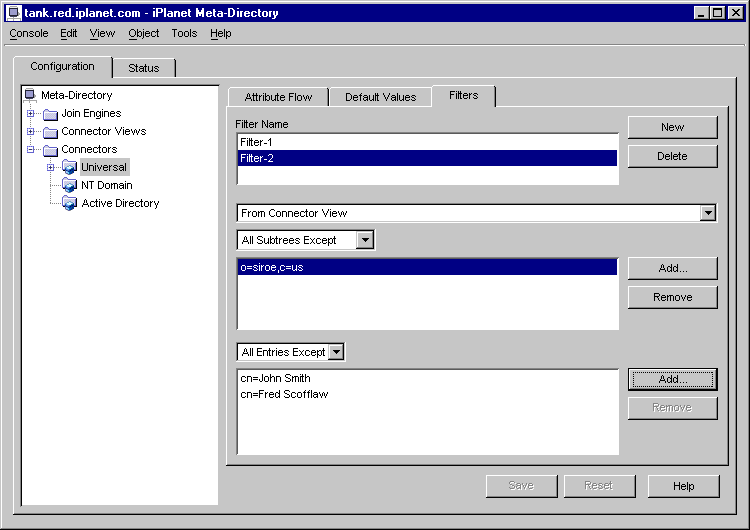Click the NT Domain connector icon

(69, 185)
